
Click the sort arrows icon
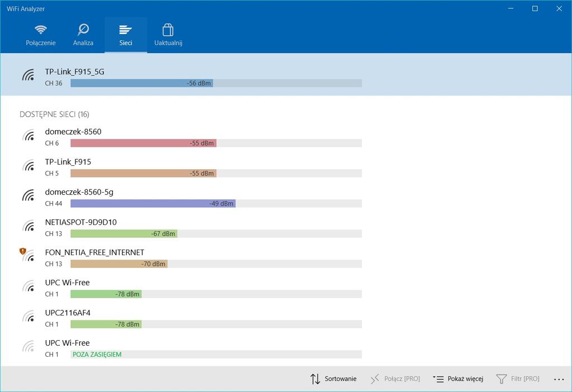tap(315, 379)
